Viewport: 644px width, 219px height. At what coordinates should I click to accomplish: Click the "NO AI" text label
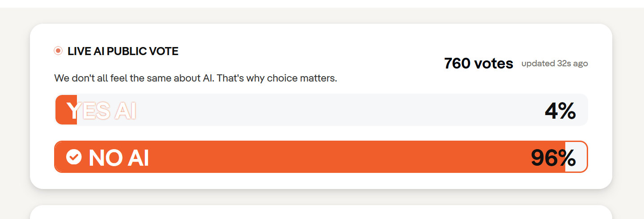119,158
